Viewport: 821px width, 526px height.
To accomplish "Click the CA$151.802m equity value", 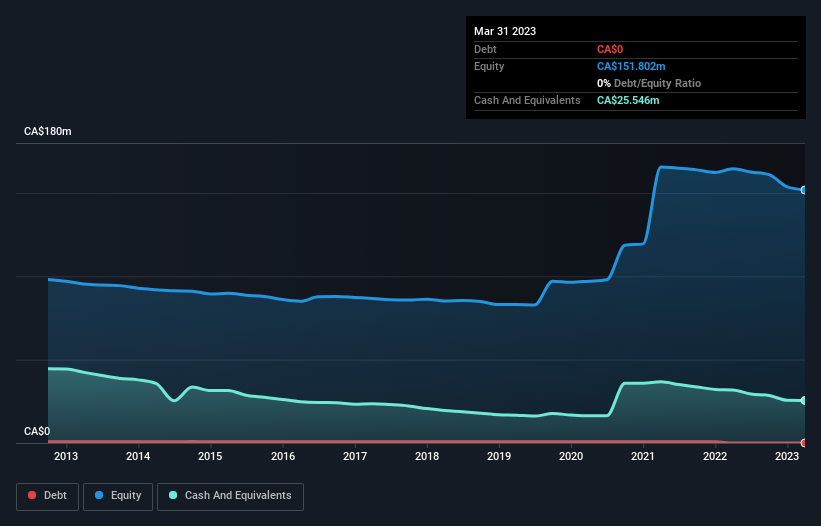I will coord(631,66).
